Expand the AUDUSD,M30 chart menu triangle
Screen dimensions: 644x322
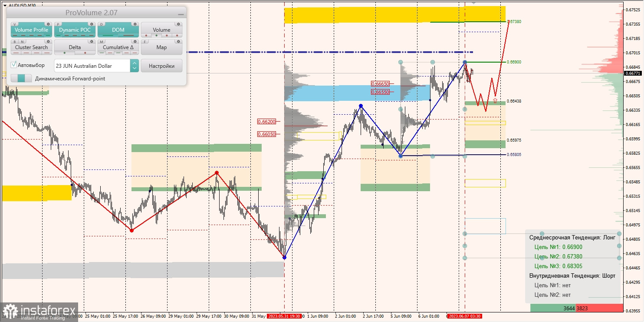click(4, 5)
